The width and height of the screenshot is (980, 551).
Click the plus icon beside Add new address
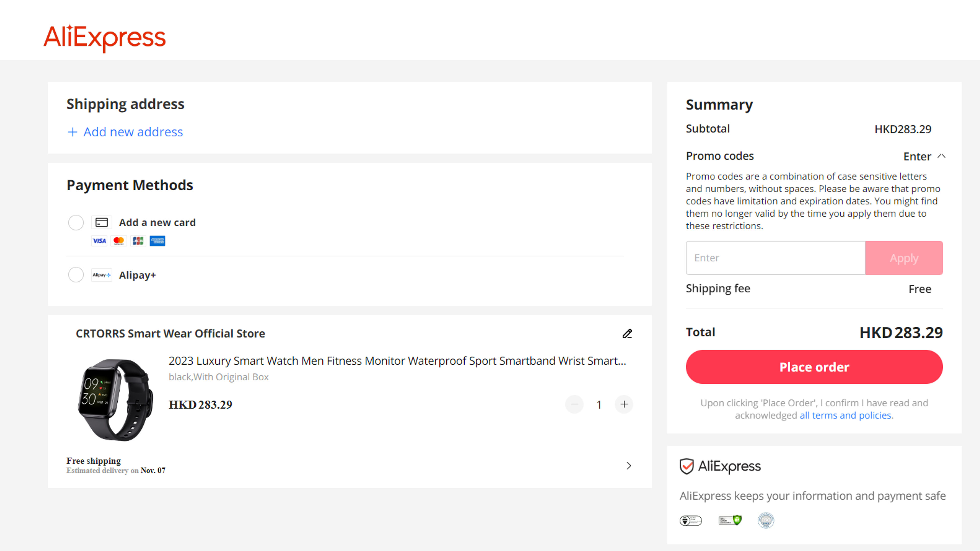click(x=72, y=132)
